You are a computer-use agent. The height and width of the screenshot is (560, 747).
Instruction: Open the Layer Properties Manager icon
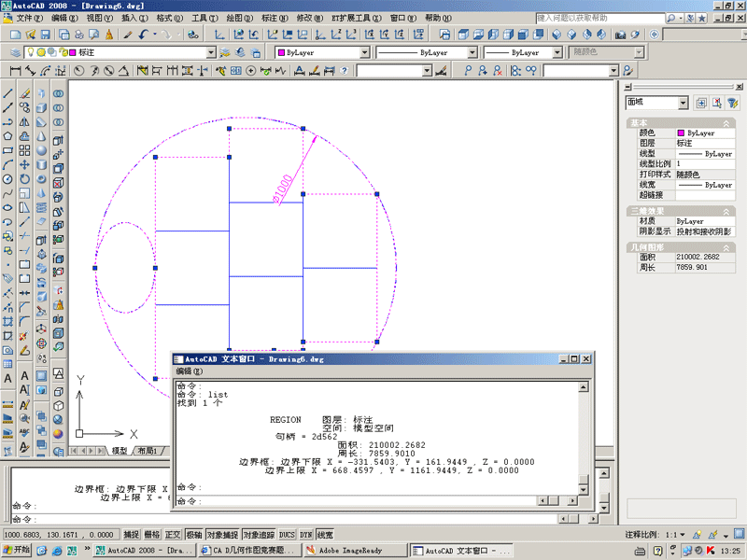(16, 52)
